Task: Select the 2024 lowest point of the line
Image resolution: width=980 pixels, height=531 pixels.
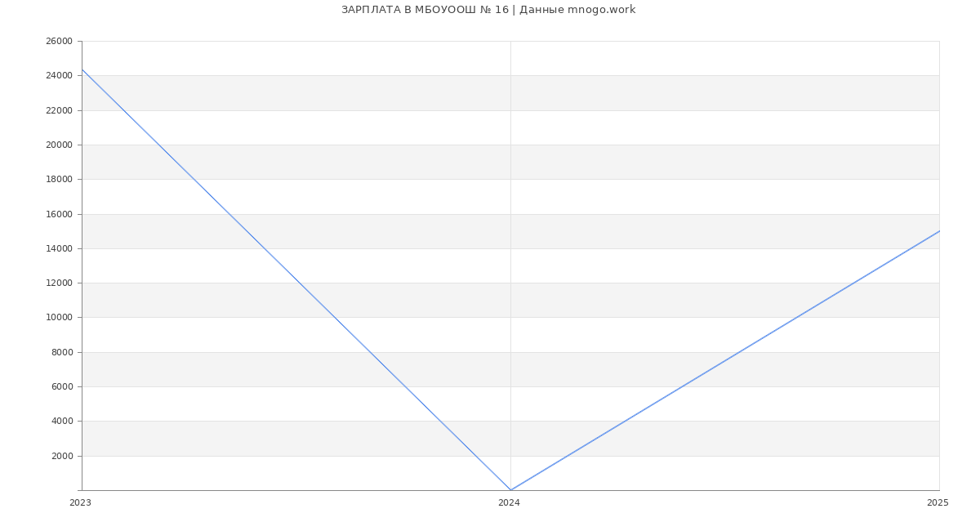Action: (510, 490)
